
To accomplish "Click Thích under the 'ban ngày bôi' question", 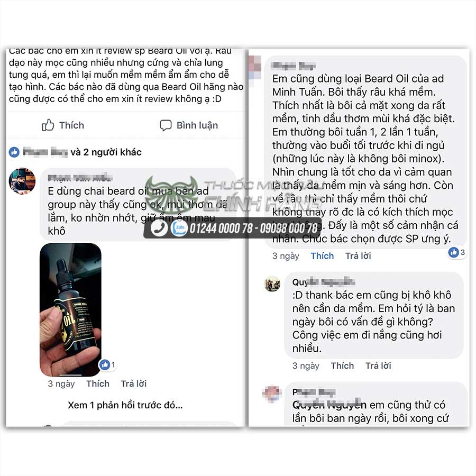I will tap(342, 365).
